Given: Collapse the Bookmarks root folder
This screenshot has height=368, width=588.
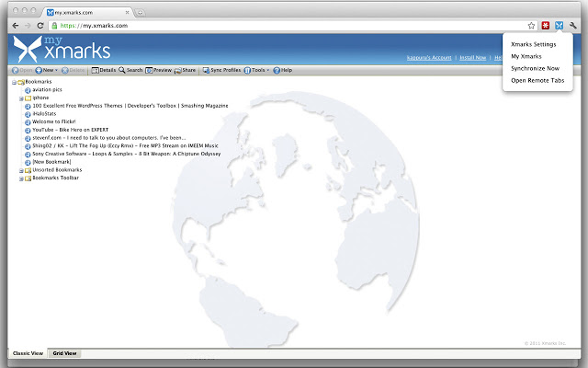Looking at the screenshot, I should [x=14, y=82].
